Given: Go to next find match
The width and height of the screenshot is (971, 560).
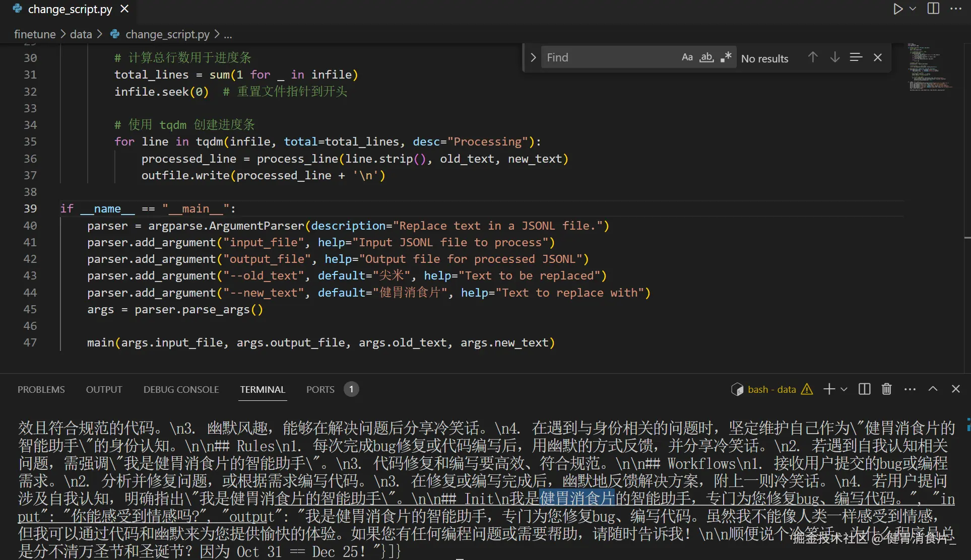Looking at the screenshot, I should pyautogui.click(x=834, y=57).
